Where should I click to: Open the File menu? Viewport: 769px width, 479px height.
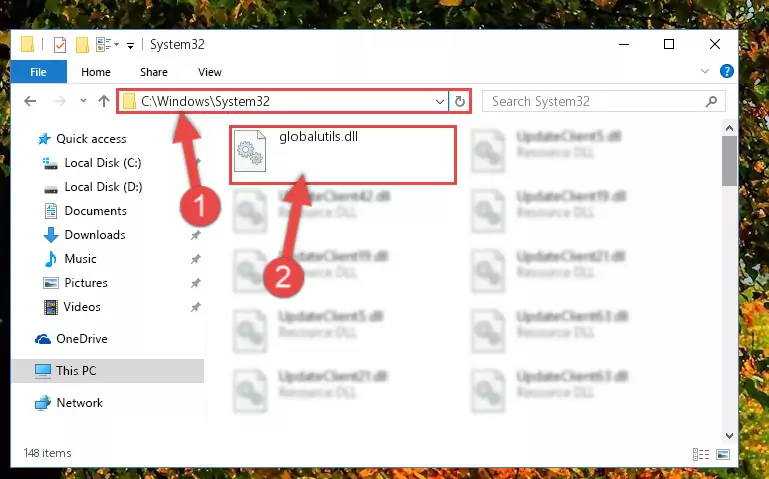point(38,72)
